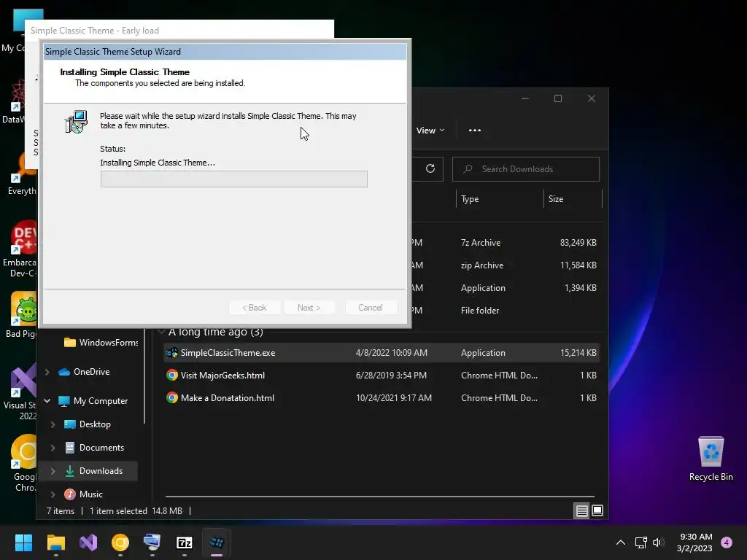The height and width of the screenshot is (560, 747).
Task: Open the See more ellipsis in Explorer
Action: (474, 130)
